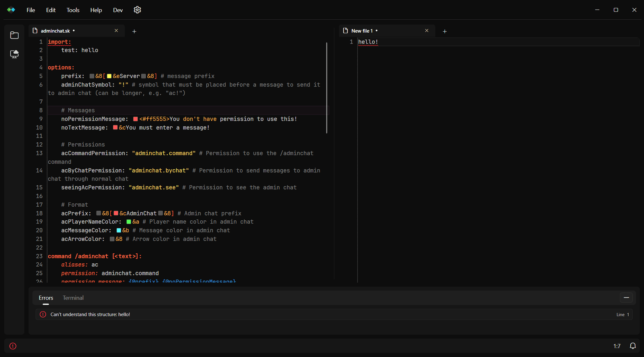Click the 'import:' keyword on line 1
Viewport: 644px width, 357px height.
60,42
